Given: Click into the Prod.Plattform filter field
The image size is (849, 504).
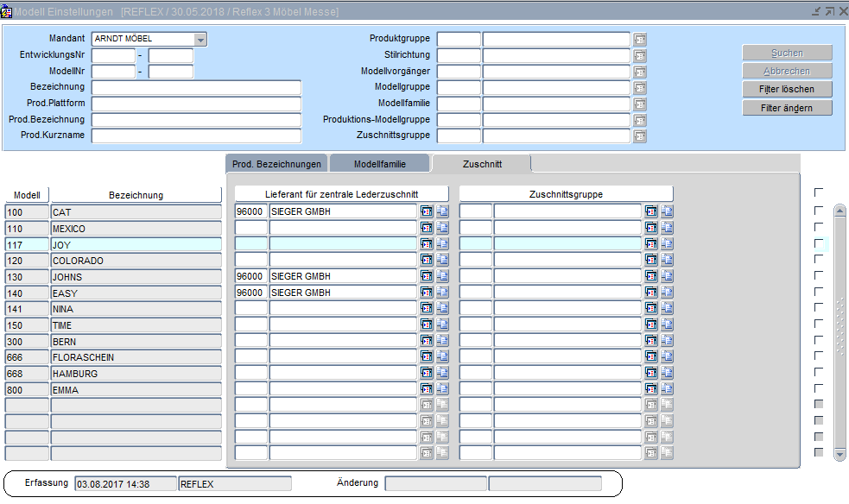Looking at the screenshot, I should [x=196, y=104].
